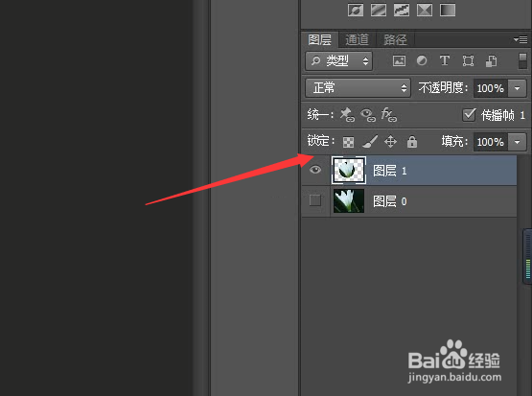This screenshot has height=396, width=532.
Task: Select the 图层 1 layer name
Action: tap(389, 171)
